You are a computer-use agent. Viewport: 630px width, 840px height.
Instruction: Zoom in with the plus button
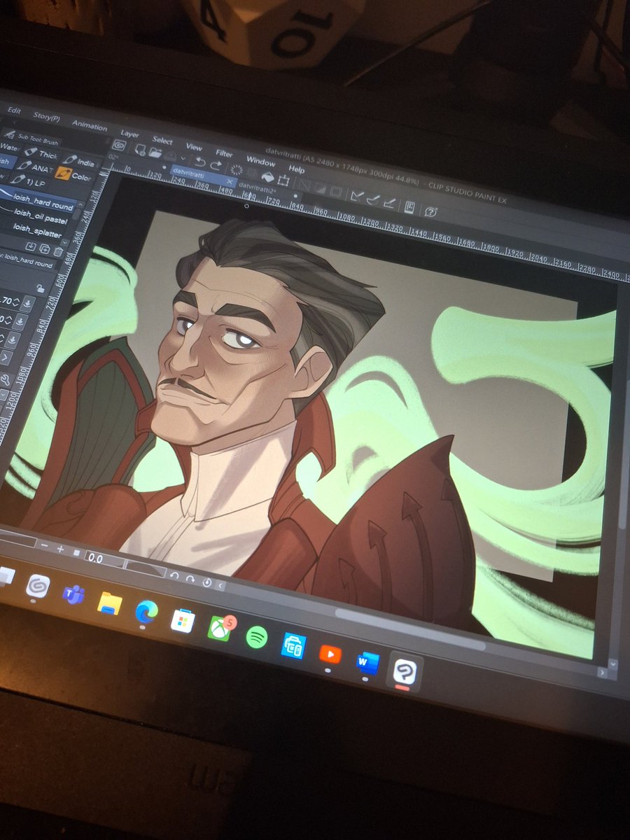click(60, 549)
